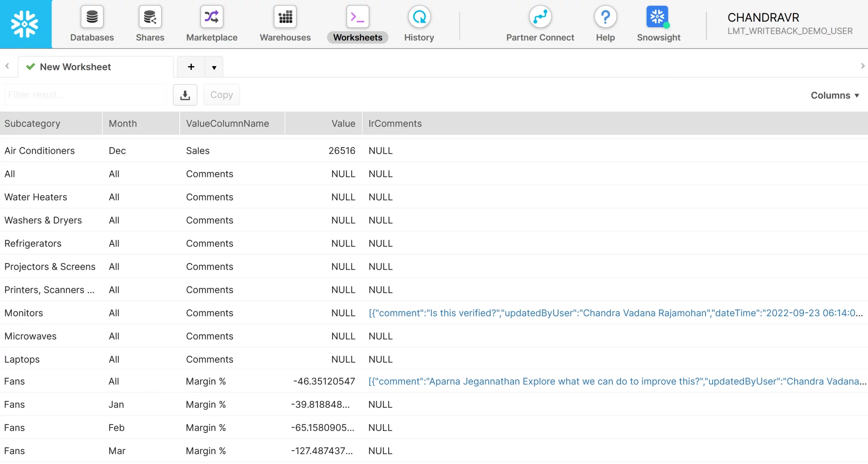Open Monitors row lrComments JSON link
The height and width of the screenshot is (464, 868).
coord(616,313)
